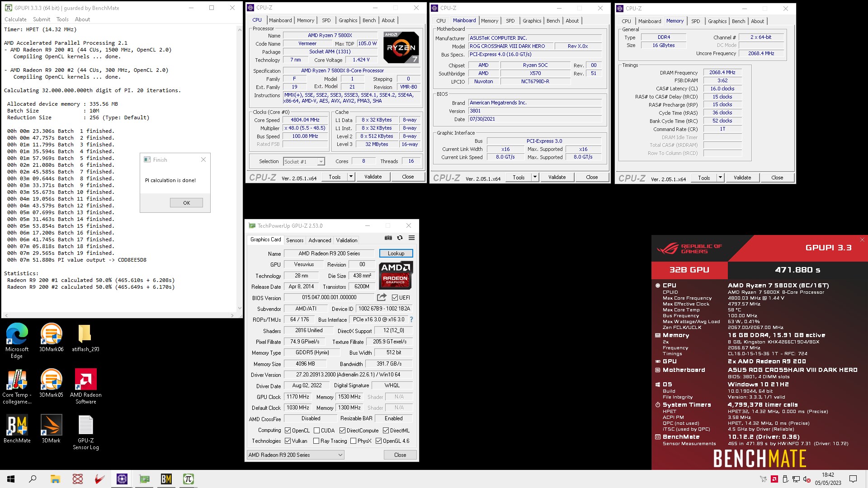Click the CPU-Z taskbar icon
The width and height of the screenshot is (868, 488).
(122, 479)
